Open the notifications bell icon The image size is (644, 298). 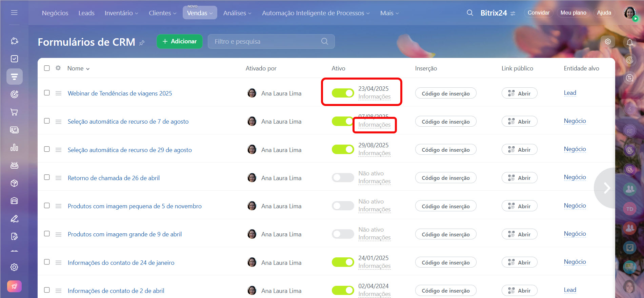tap(629, 42)
